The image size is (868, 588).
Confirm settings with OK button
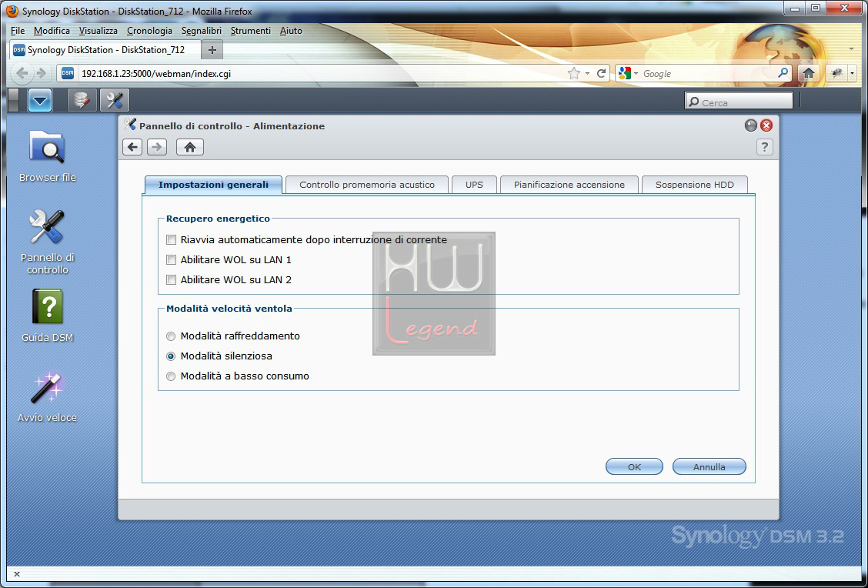[x=634, y=466]
